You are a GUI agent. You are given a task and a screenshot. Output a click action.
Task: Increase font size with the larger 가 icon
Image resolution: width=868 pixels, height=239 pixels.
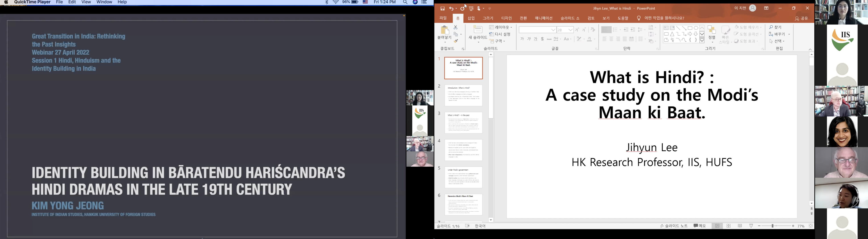[x=577, y=30]
